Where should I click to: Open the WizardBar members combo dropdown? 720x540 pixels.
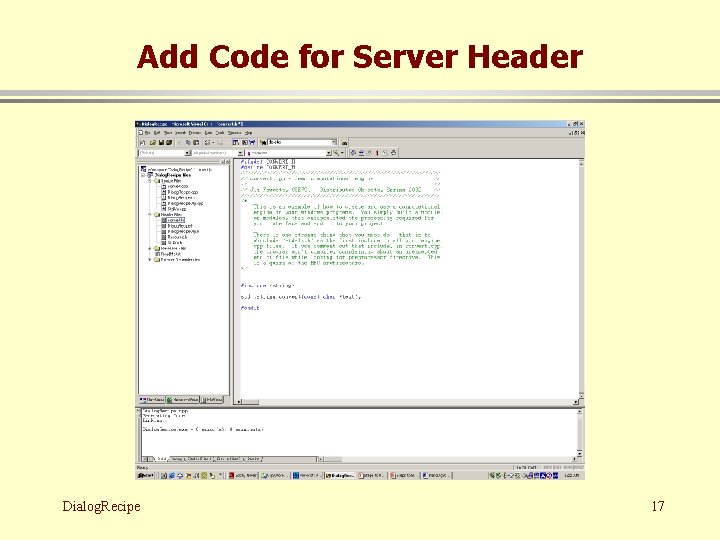pos(329,152)
